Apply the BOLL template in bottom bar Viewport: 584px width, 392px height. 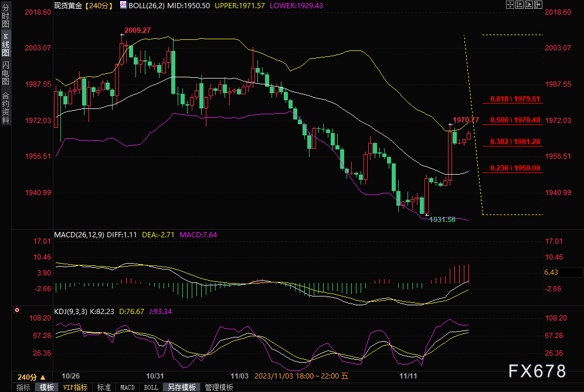151,387
